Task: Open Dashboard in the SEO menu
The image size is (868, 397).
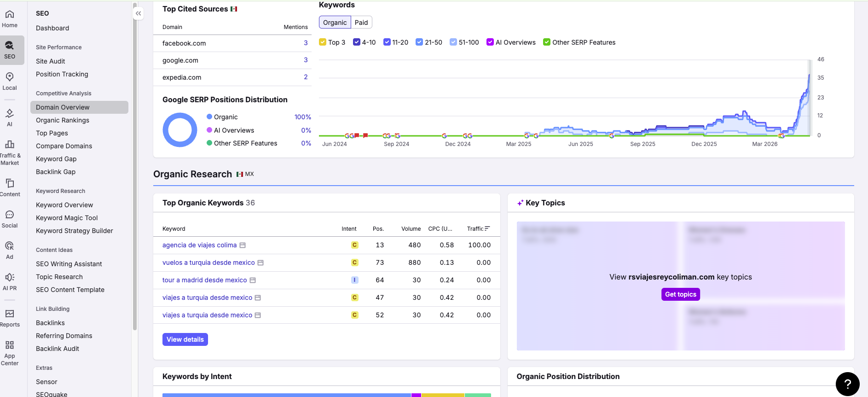Action: [x=52, y=28]
